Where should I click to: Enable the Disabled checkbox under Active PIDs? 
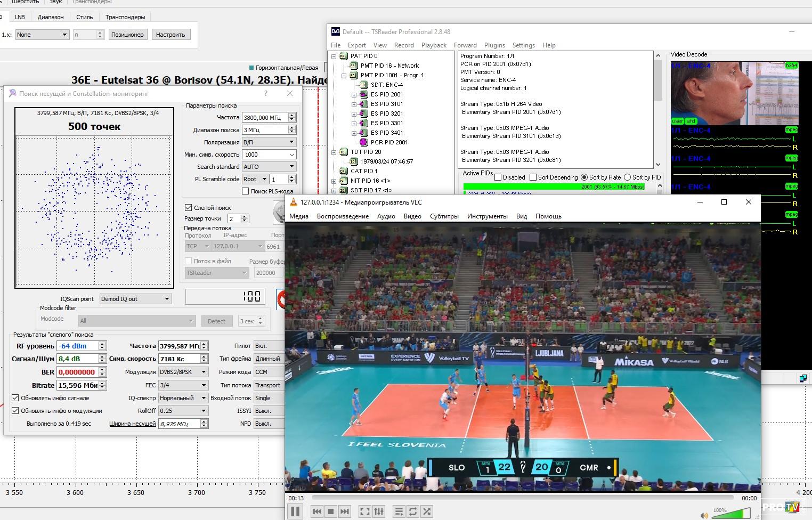498,177
